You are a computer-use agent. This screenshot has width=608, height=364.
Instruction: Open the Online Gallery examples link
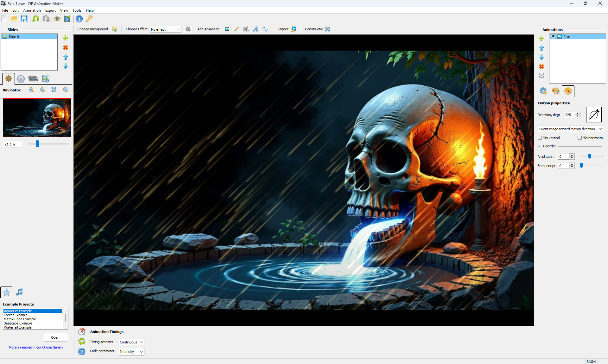click(36, 347)
